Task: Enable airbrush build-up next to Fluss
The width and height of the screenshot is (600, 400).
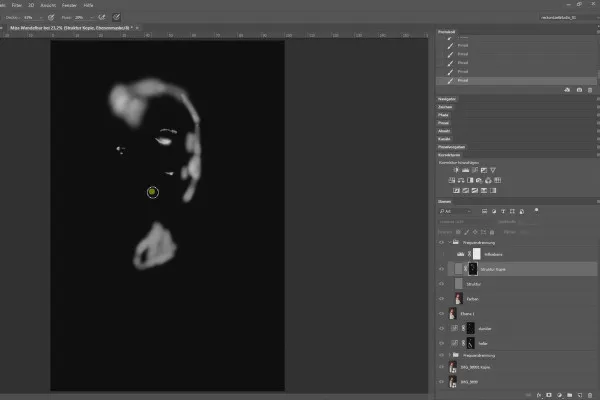Action: coord(101,17)
